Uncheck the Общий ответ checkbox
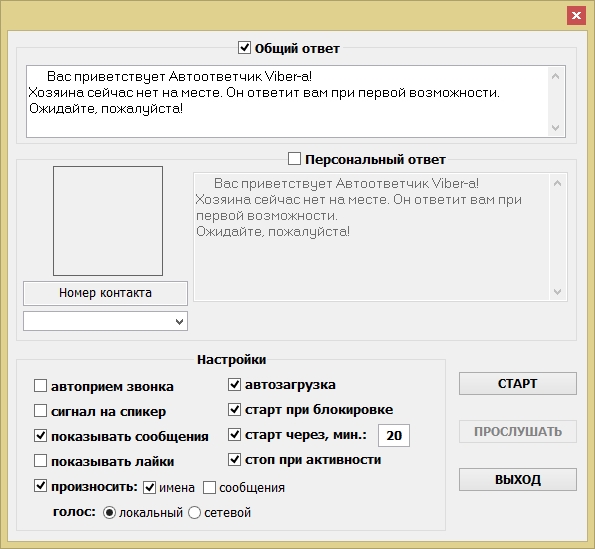 [244, 48]
